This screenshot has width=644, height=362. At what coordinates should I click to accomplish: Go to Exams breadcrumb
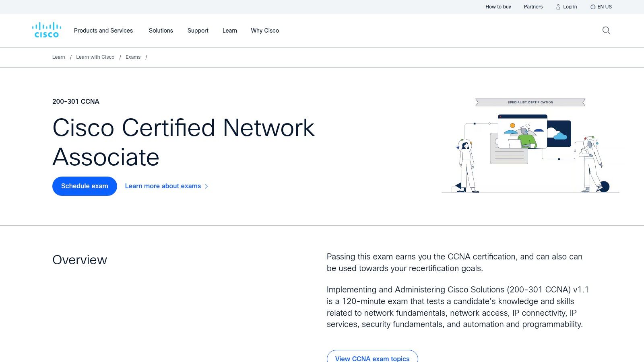(133, 57)
